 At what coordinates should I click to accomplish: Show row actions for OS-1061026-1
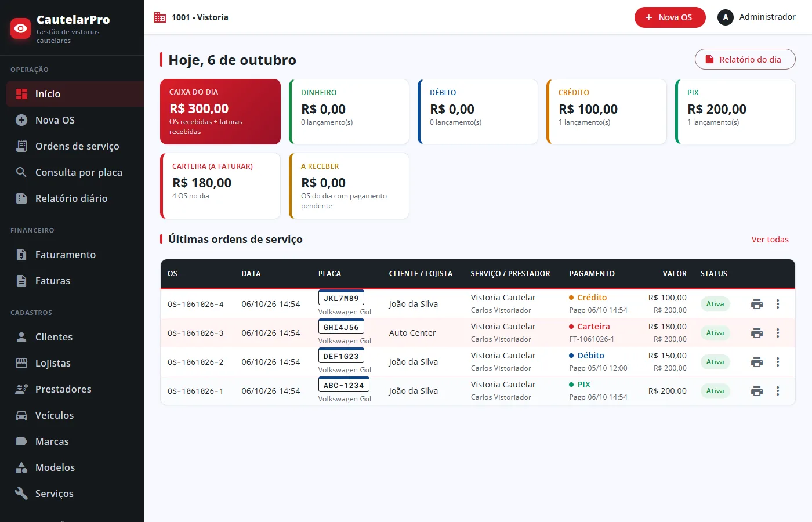778,391
